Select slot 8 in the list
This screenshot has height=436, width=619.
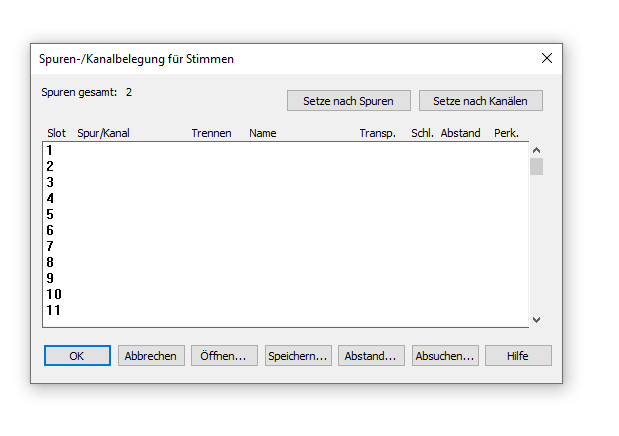(x=285, y=262)
